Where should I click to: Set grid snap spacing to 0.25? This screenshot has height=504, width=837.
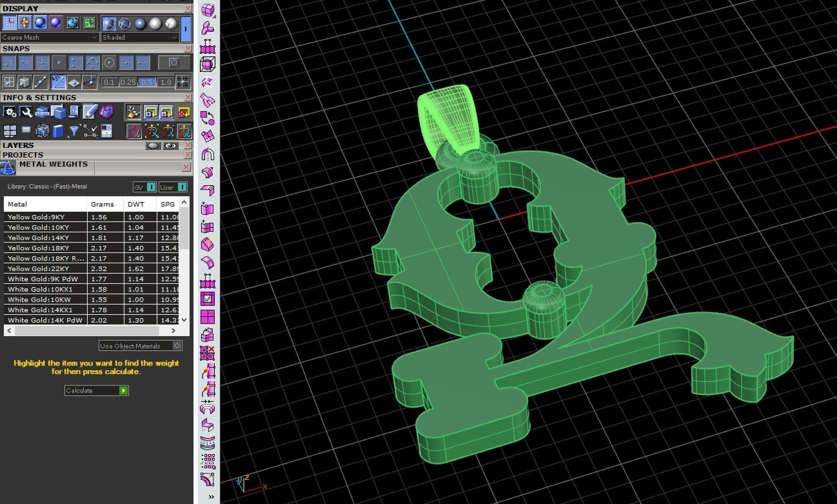click(x=128, y=82)
